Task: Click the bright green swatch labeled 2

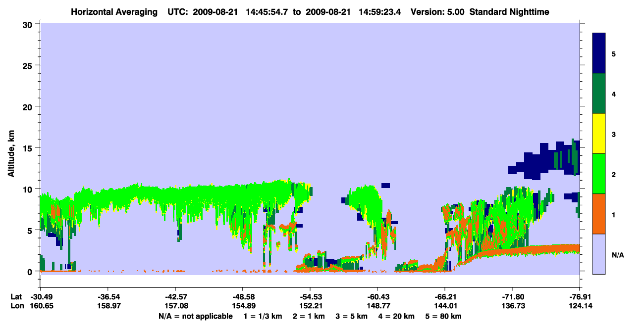Action: tap(599, 174)
